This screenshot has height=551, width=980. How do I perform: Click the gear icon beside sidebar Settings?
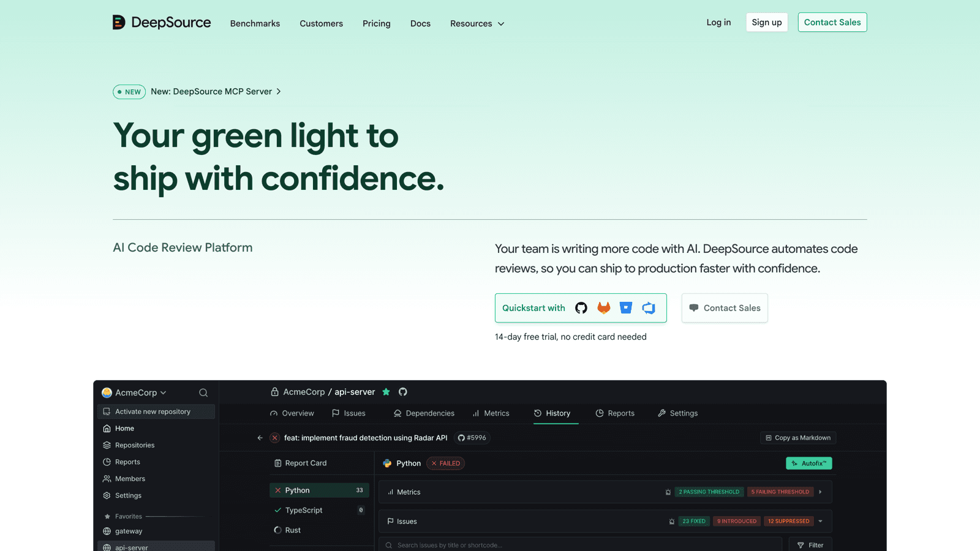pos(107,495)
